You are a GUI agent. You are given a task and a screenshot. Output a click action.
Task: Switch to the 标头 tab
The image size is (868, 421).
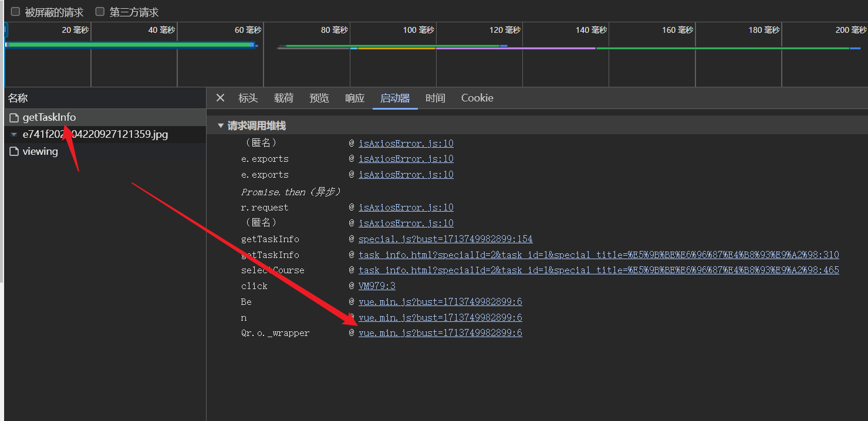(248, 98)
